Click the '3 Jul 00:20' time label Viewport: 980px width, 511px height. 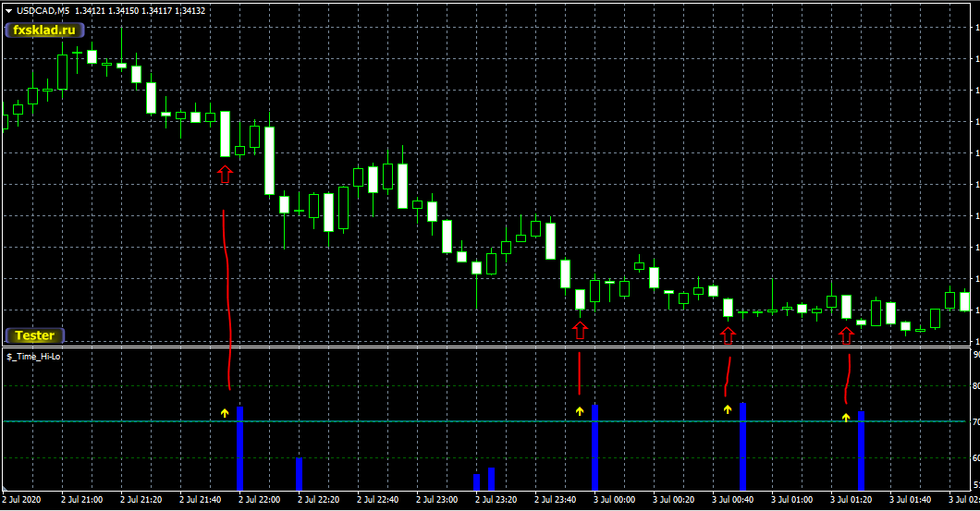(x=674, y=500)
